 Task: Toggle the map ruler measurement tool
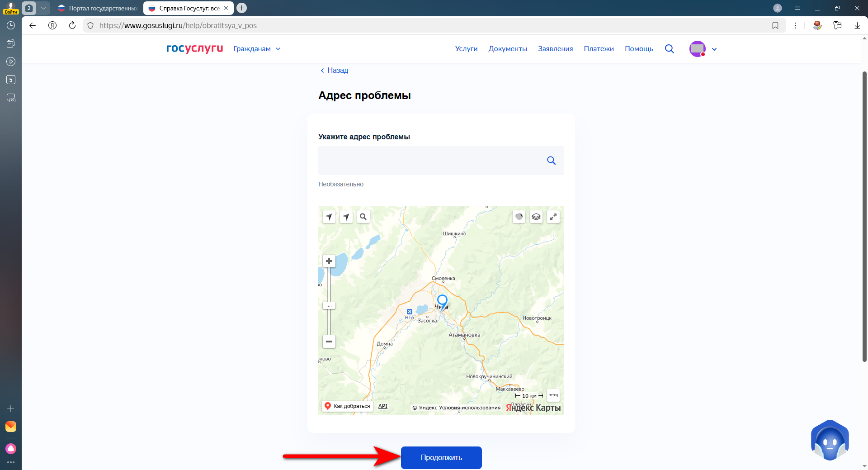553,395
